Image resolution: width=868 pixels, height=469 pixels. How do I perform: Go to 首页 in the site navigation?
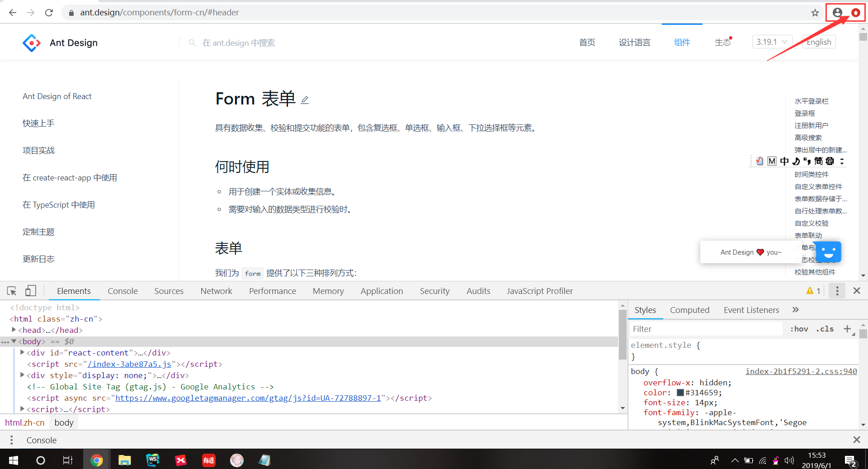pos(587,43)
